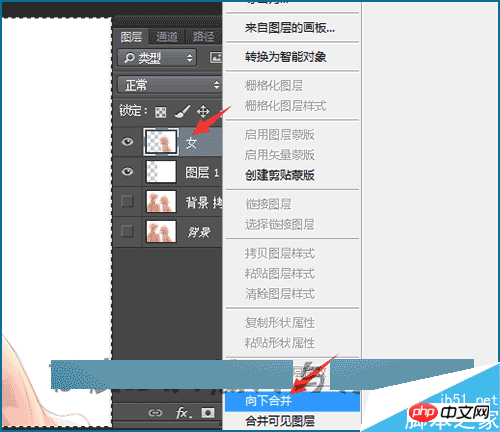
Task: Click the pixel layer filter icon
Action: (x=216, y=57)
